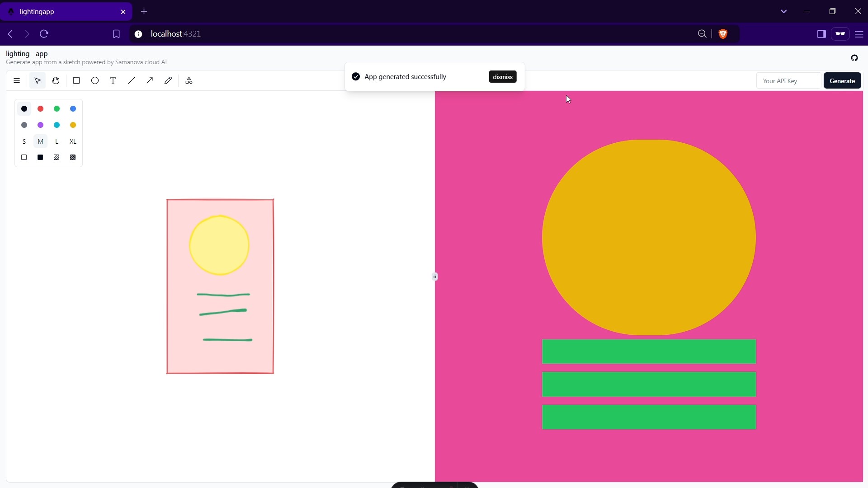Pick the red color swatch
This screenshot has width=868, height=488.
pos(40,109)
